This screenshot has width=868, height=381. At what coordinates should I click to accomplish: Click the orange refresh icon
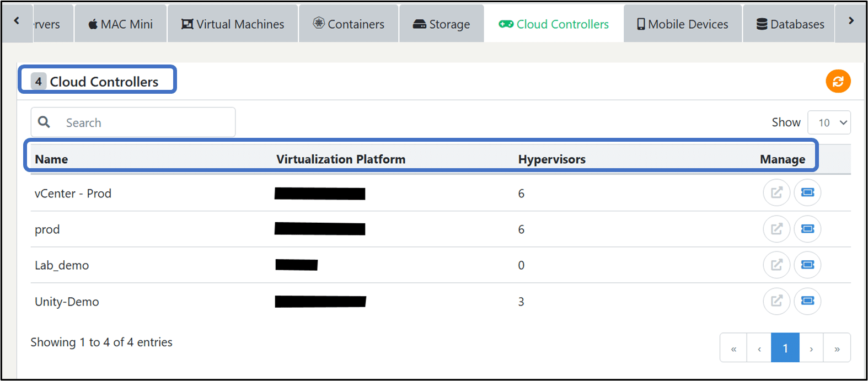pyautogui.click(x=838, y=82)
